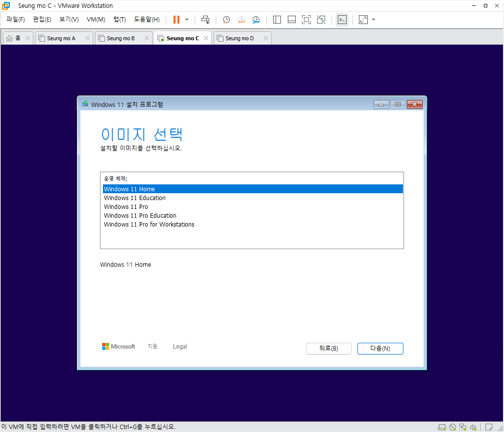Close the Seung mo C tab
The image size is (504, 432).
click(x=206, y=38)
